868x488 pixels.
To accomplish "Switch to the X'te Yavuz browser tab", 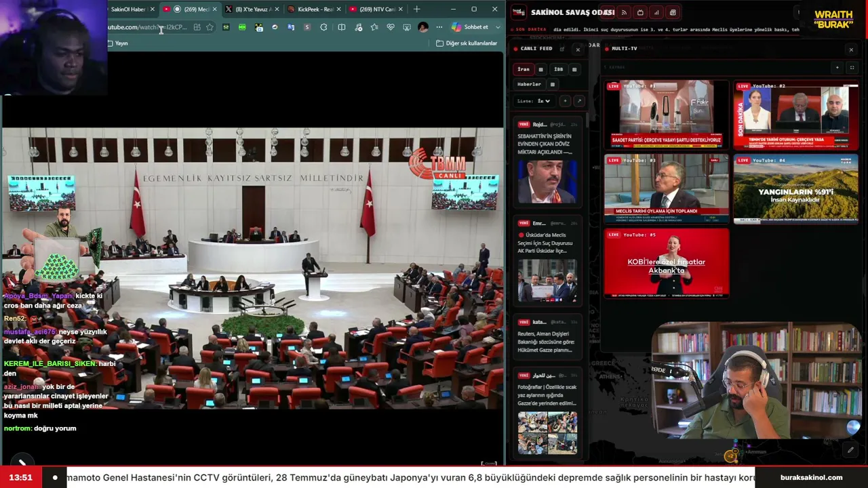I will (x=252, y=9).
